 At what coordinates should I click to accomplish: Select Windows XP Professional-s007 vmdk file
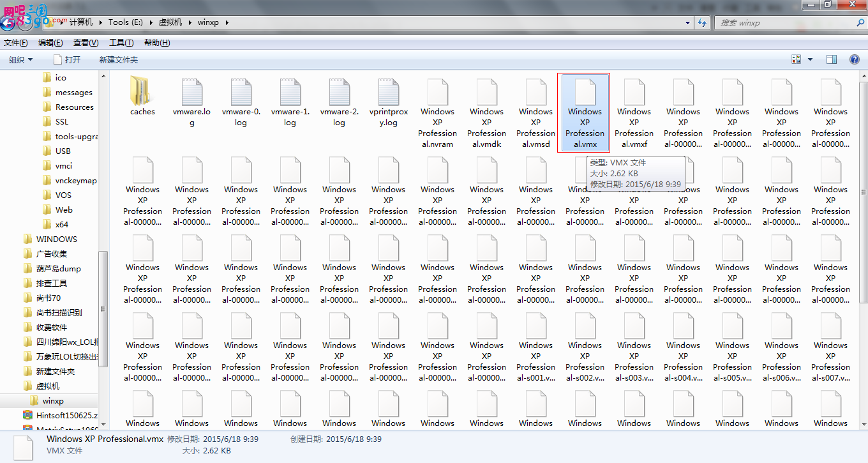[x=830, y=347]
